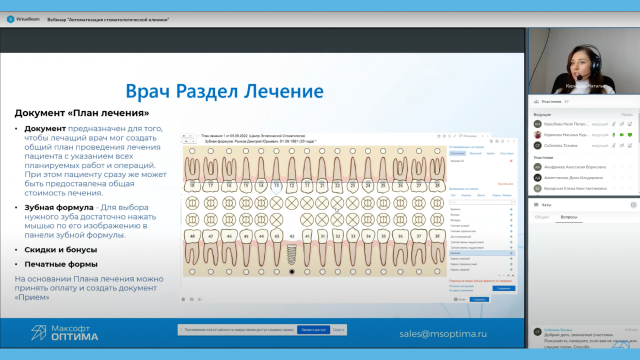Click back arrow in the 1C window toolbar
This screenshot has height=360, width=640.
[x=184, y=136]
